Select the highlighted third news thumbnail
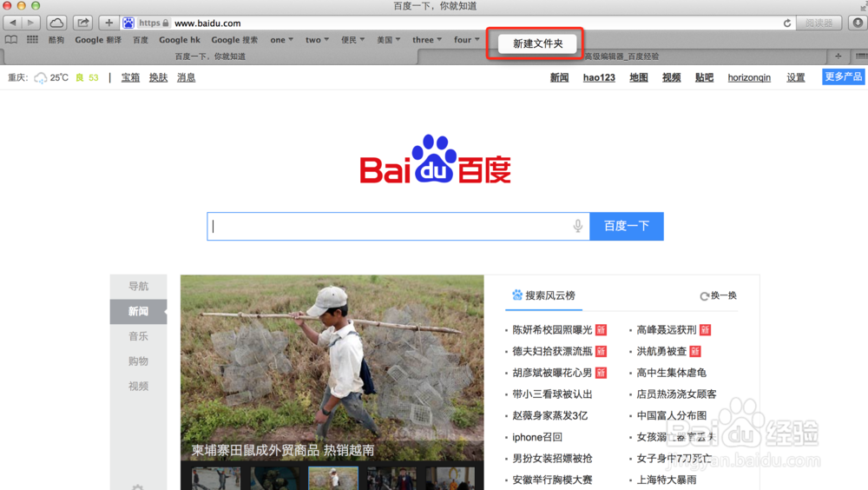 click(x=333, y=479)
